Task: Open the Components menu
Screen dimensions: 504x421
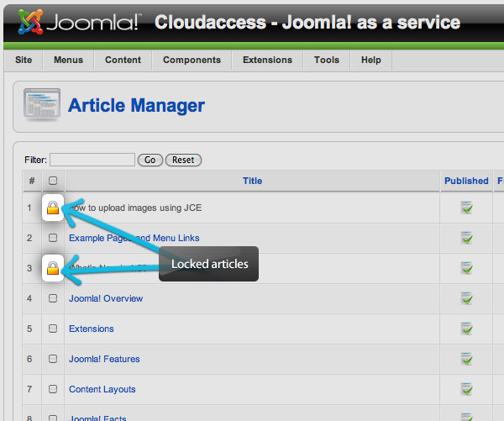Action: tap(192, 60)
